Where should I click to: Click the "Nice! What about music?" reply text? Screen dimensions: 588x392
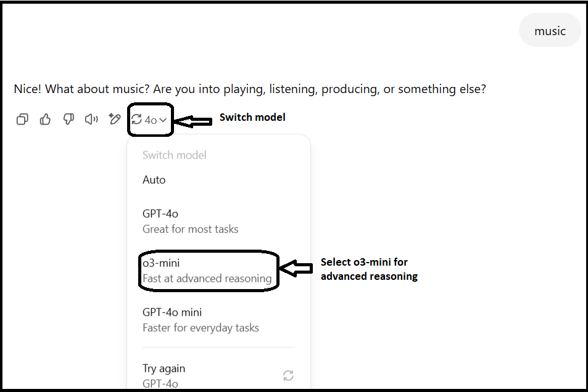pyautogui.click(x=250, y=89)
